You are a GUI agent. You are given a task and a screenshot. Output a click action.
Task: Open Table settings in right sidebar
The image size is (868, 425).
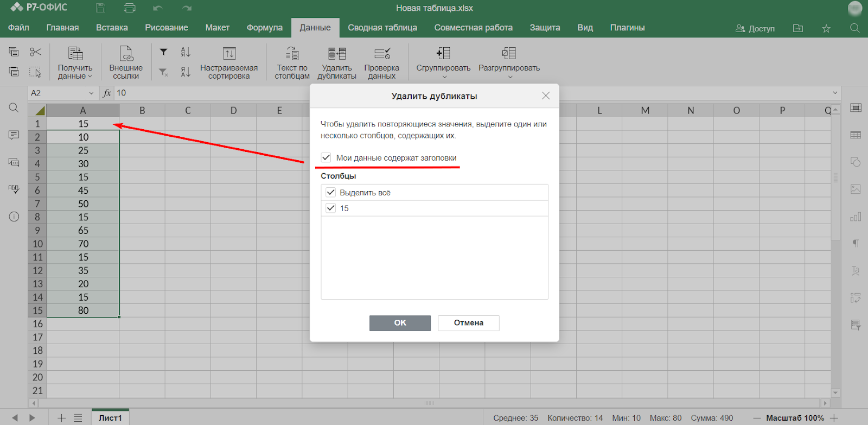coord(856,135)
